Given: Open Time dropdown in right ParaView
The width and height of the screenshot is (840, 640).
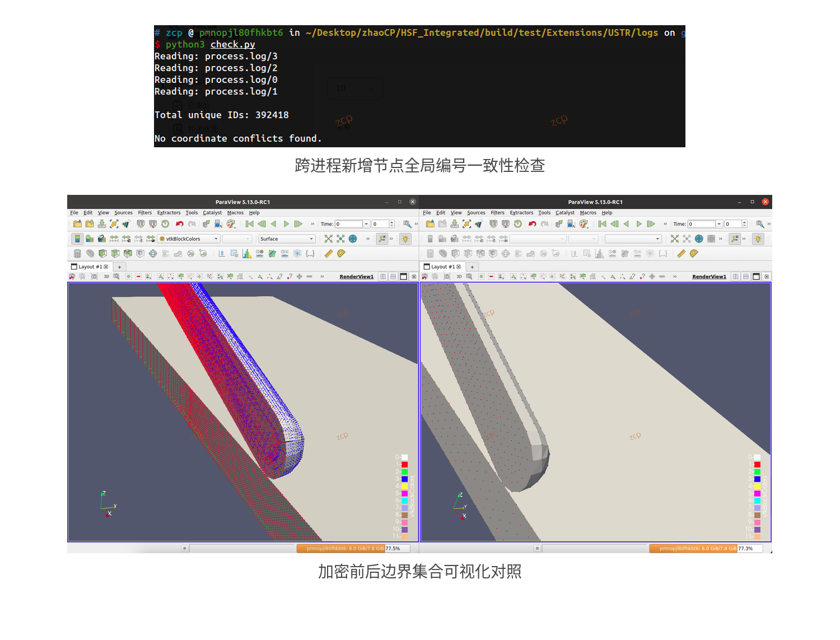Looking at the screenshot, I should point(719,224).
